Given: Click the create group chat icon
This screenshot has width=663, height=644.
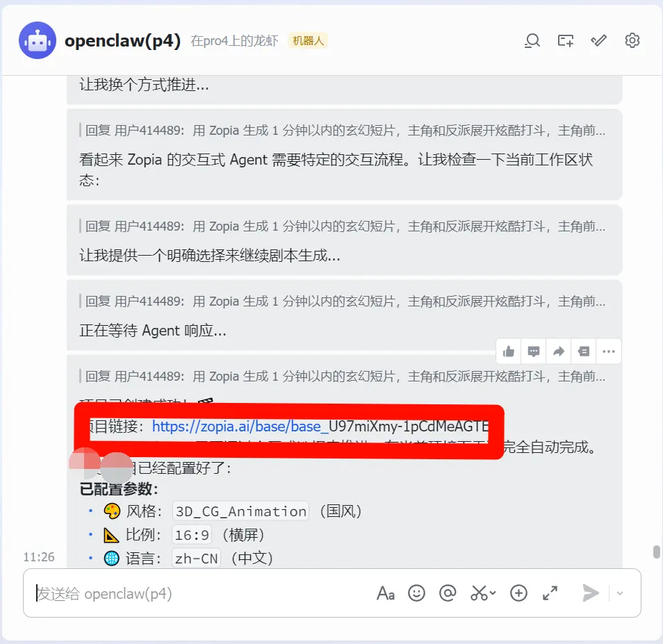Looking at the screenshot, I should (565, 40).
